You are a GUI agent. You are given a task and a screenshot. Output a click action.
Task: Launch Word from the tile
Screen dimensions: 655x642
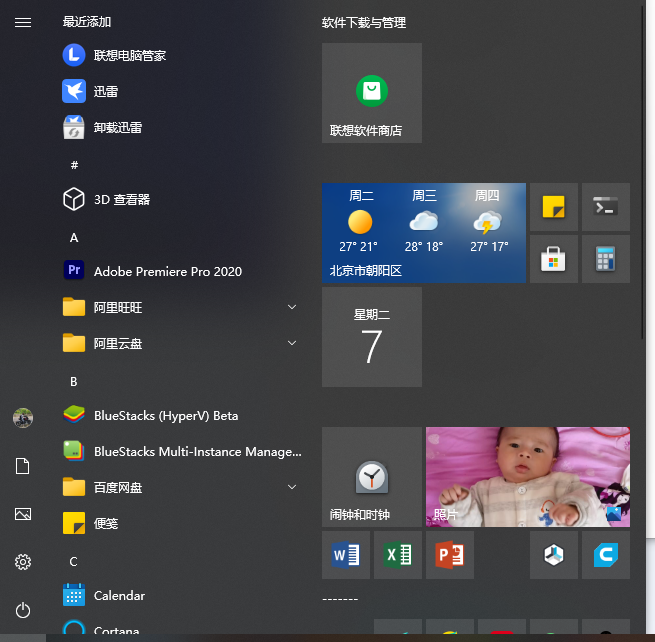tap(346, 555)
